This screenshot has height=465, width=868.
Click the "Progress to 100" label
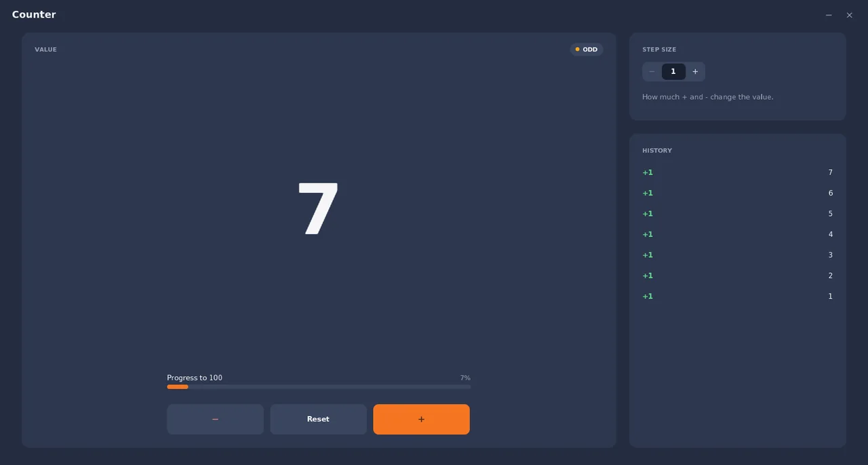[x=195, y=378]
